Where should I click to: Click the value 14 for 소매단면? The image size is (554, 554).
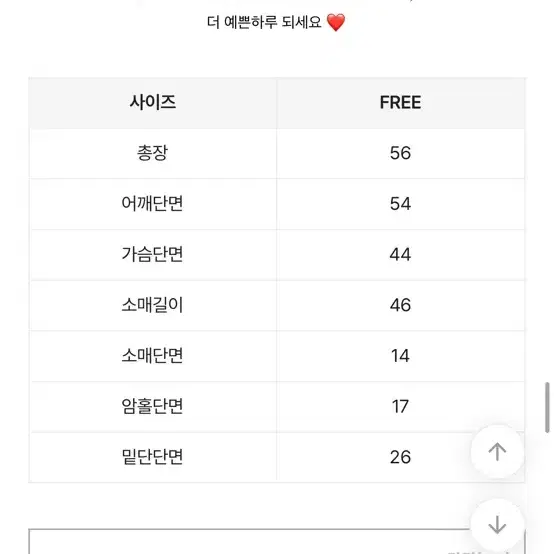coord(400,356)
